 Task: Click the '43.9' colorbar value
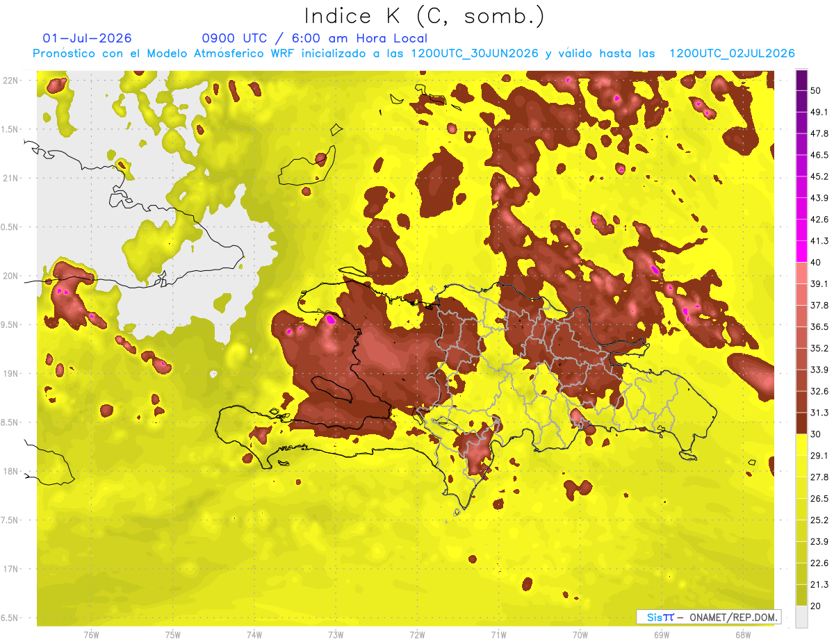click(819, 198)
